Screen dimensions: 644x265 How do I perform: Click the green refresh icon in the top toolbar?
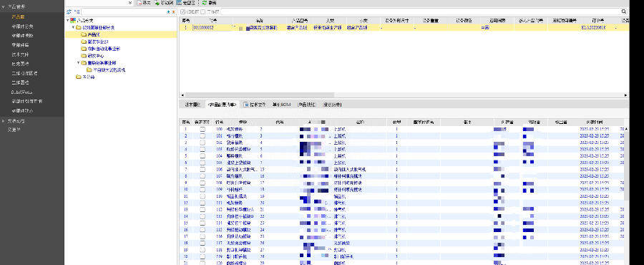click(x=204, y=2)
